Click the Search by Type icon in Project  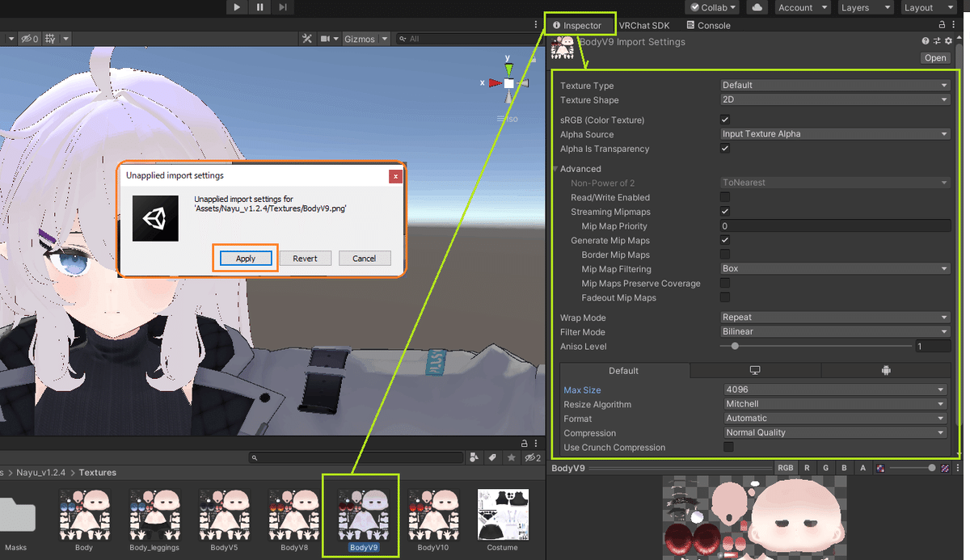coord(474,458)
